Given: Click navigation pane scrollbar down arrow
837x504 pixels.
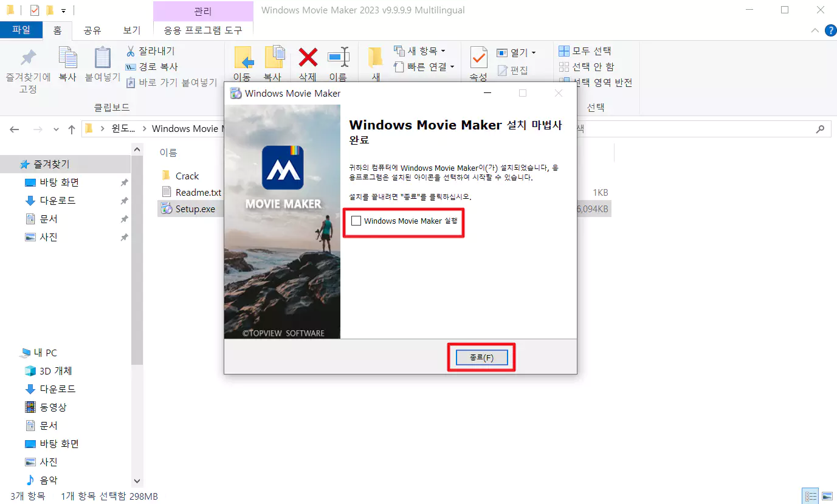Looking at the screenshot, I should point(137,480).
